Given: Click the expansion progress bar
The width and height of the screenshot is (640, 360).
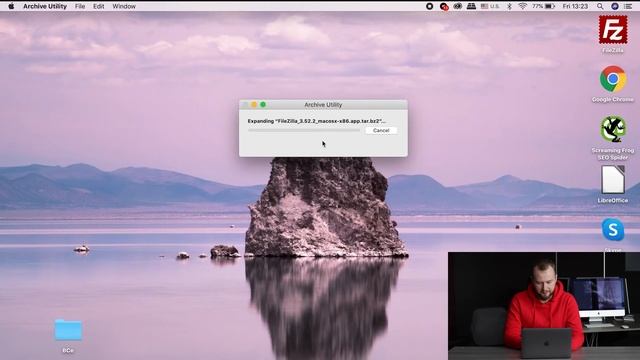Looking at the screenshot, I should 304,130.
